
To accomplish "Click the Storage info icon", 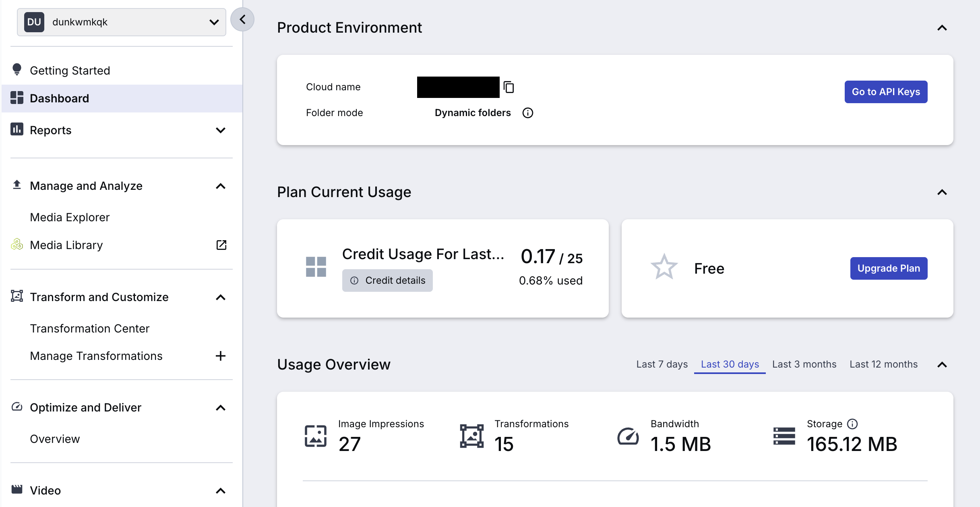I will pos(852,424).
